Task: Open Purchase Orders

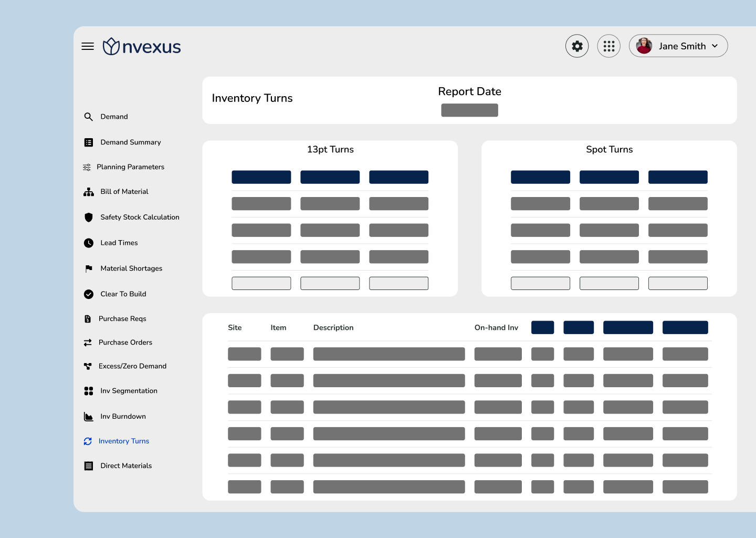Action: [x=125, y=343]
